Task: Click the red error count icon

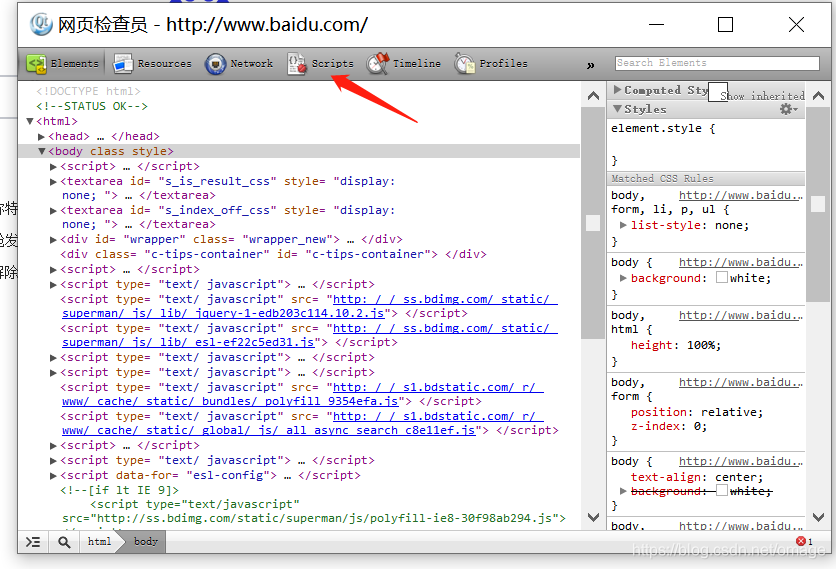Action: point(800,541)
